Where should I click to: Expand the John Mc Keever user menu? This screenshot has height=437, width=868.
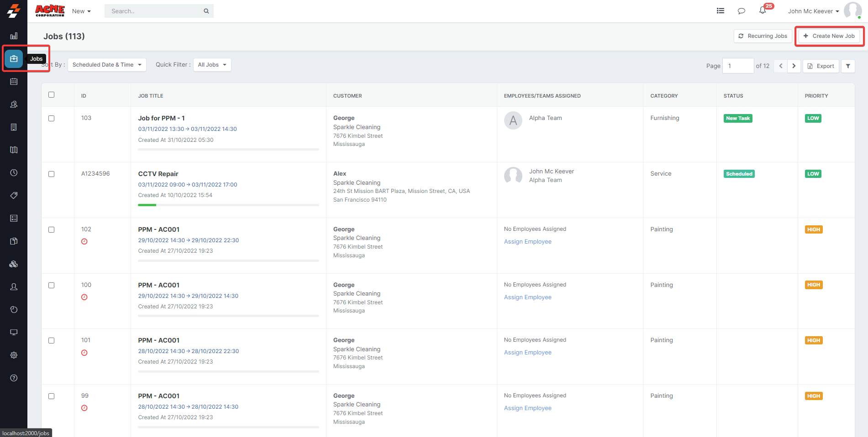(x=813, y=11)
